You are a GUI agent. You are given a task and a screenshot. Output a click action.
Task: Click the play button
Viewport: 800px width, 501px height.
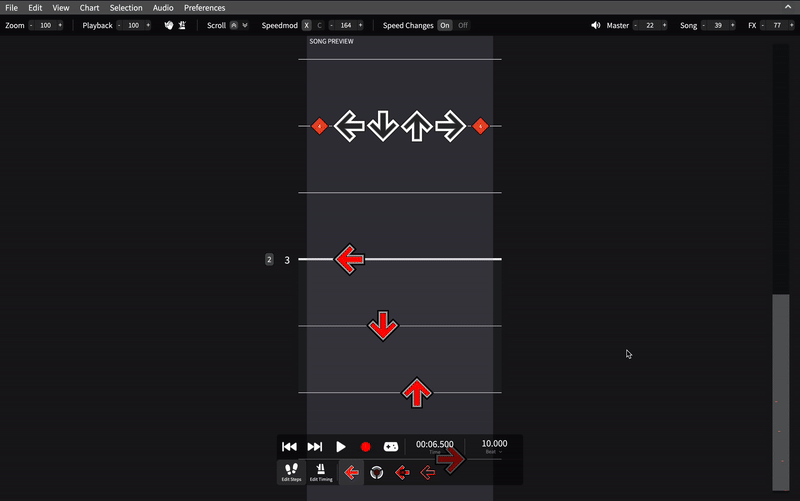click(x=340, y=447)
